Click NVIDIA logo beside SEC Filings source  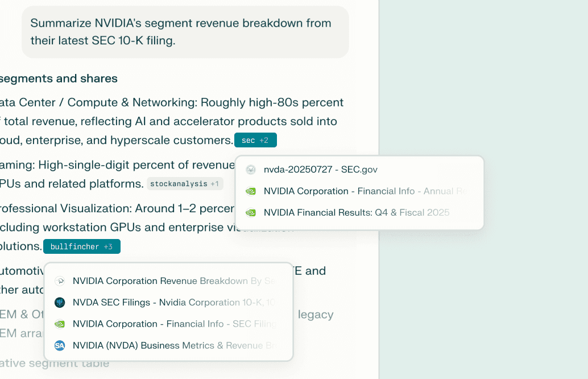[x=60, y=324]
